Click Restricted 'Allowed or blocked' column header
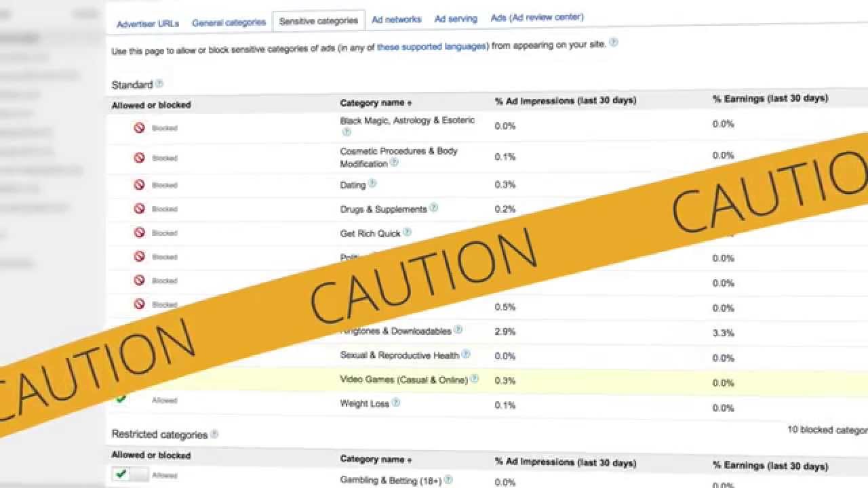The width and height of the screenshot is (868, 488). pyautogui.click(x=151, y=455)
